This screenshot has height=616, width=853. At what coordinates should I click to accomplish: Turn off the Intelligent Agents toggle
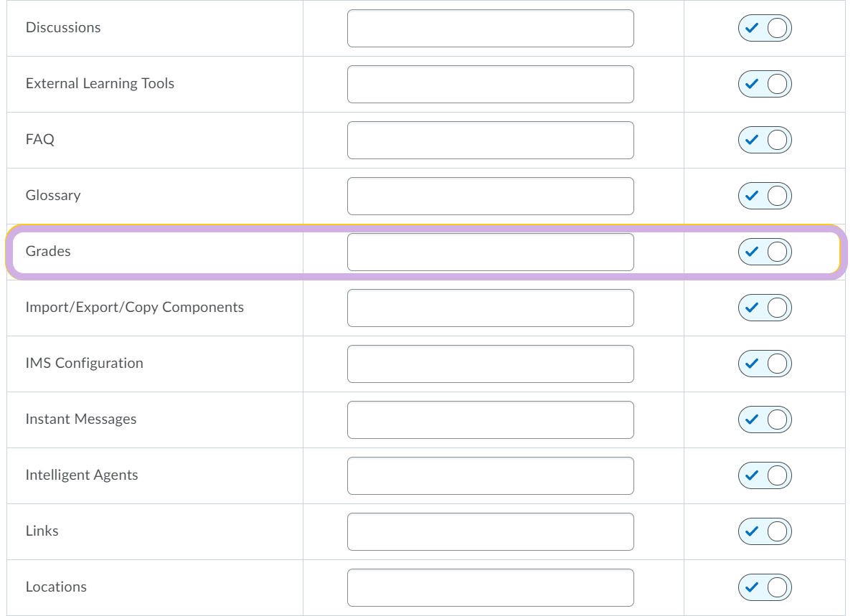point(764,475)
